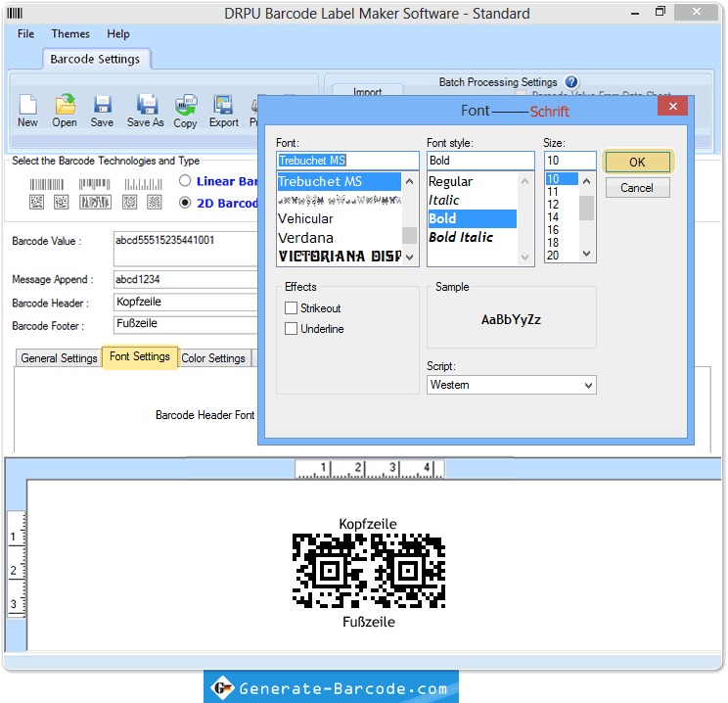Select first linear barcode sample thumbnail
Viewport: 728px width, 703px height.
pos(47,184)
